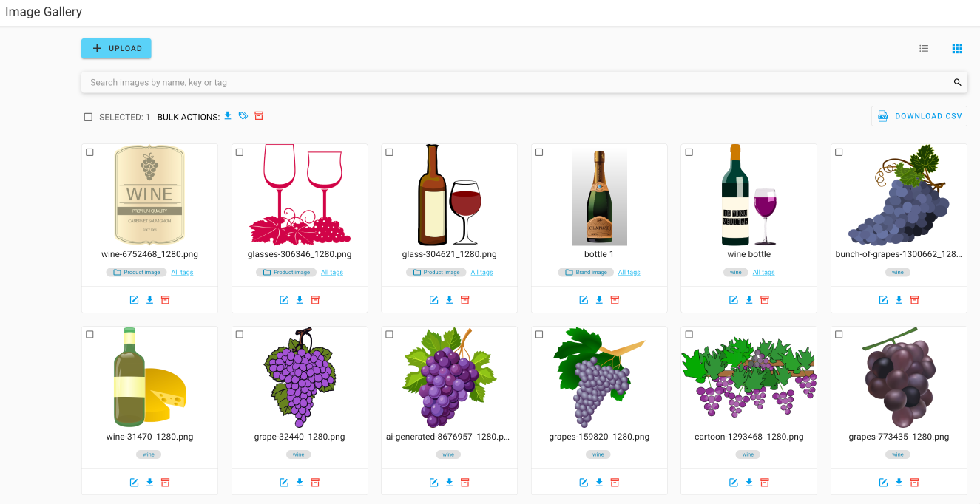Click the Download CSV button
Screen dimensions: 980x504
pyautogui.click(x=919, y=116)
